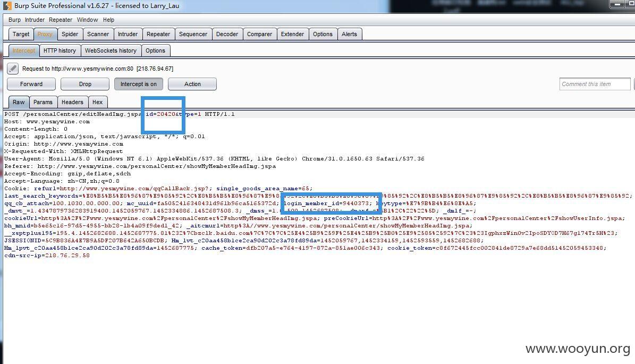Image resolution: width=635 pixels, height=364 pixels.
Task: Click the Drop button
Action: 85,84
